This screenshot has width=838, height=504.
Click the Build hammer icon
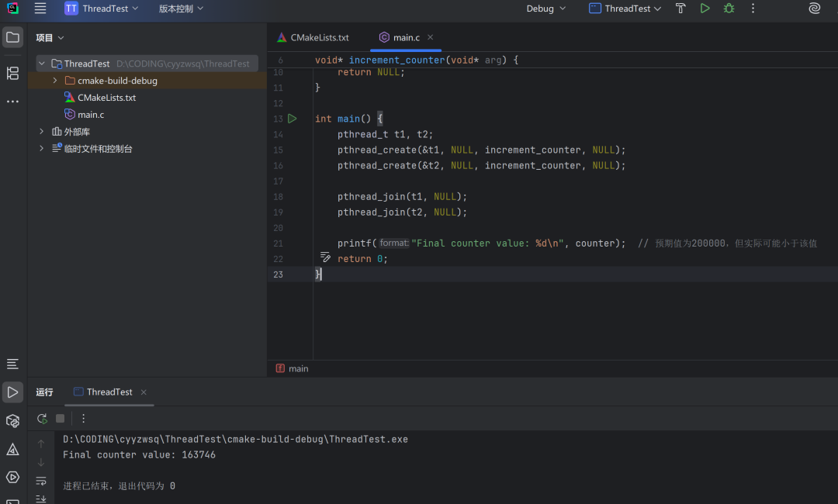coord(680,9)
